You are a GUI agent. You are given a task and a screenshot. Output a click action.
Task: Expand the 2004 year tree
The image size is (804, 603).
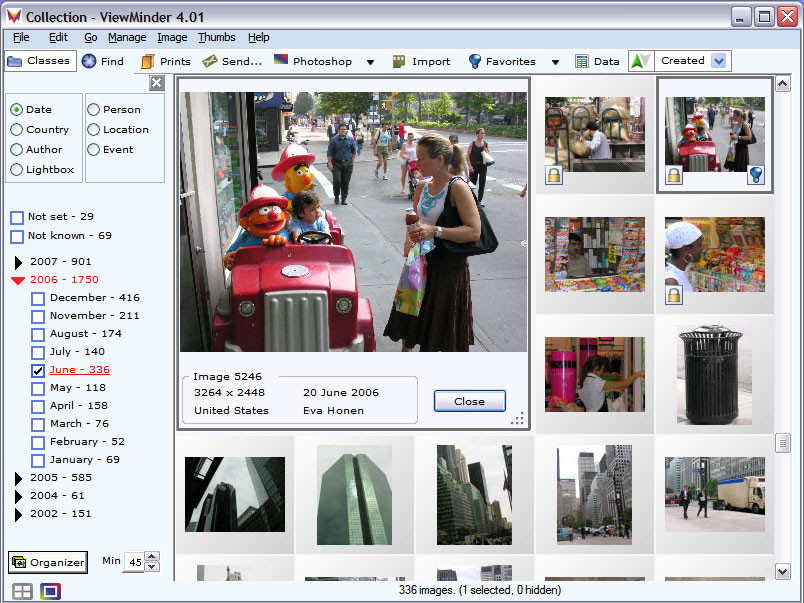click(x=18, y=496)
